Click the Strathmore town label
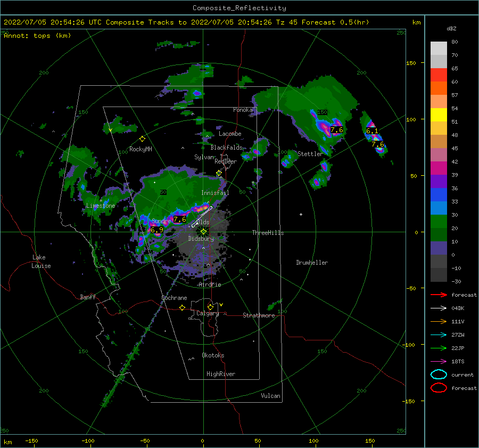 pyautogui.click(x=259, y=315)
